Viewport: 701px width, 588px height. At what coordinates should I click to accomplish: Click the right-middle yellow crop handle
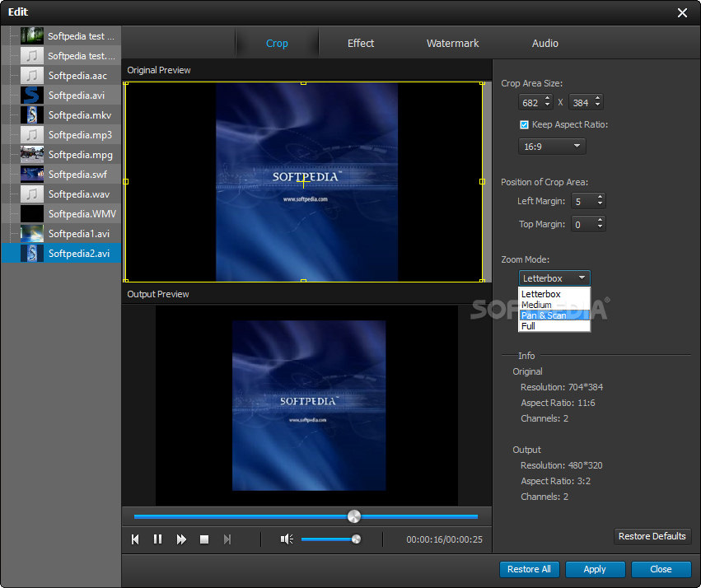pyautogui.click(x=482, y=182)
